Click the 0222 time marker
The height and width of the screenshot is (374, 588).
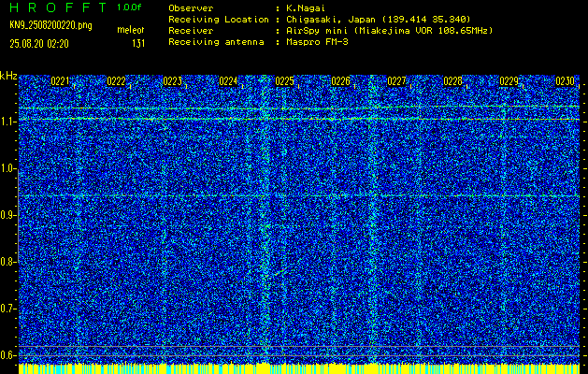116,81
